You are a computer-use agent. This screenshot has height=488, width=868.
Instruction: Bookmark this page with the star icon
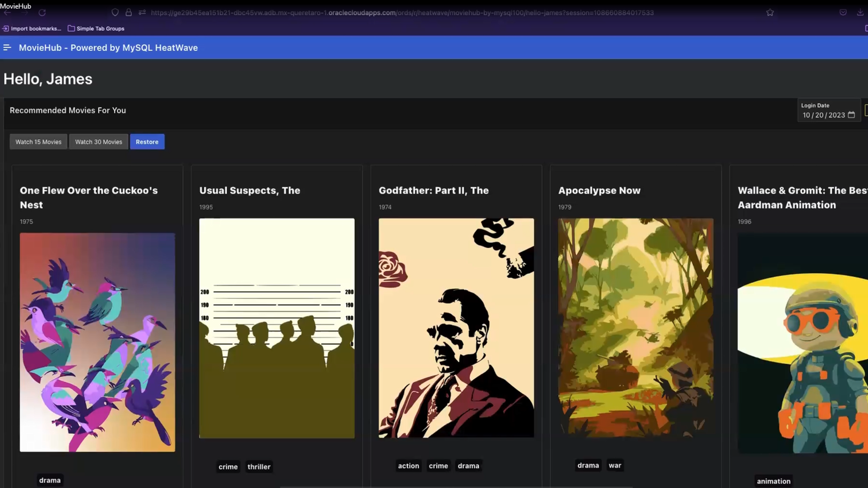770,12
